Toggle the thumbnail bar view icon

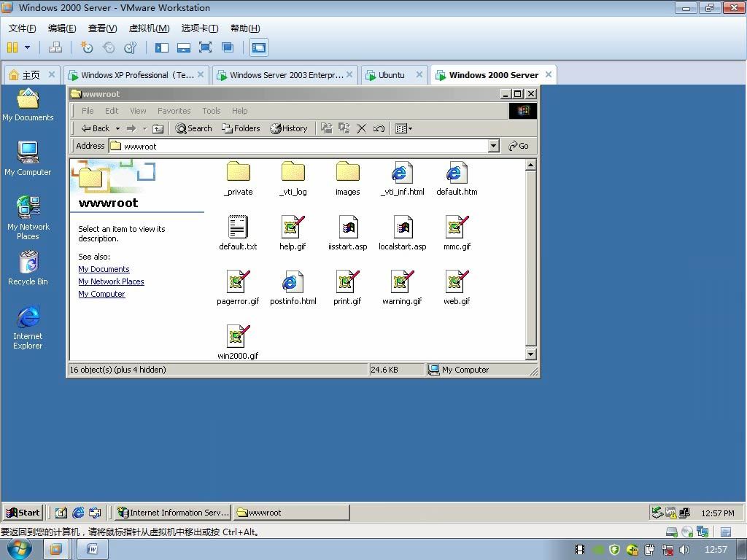pyautogui.click(x=183, y=47)
